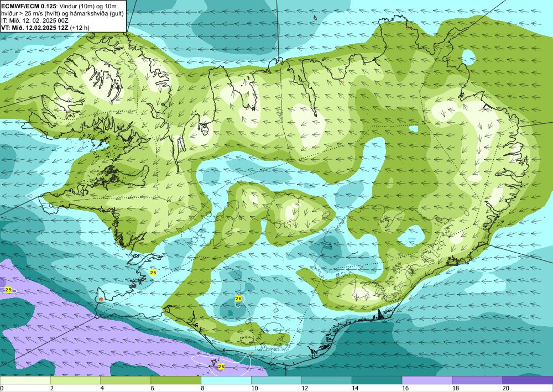Click the '(+12 h)' forecast offset text

tap(80, 28)
